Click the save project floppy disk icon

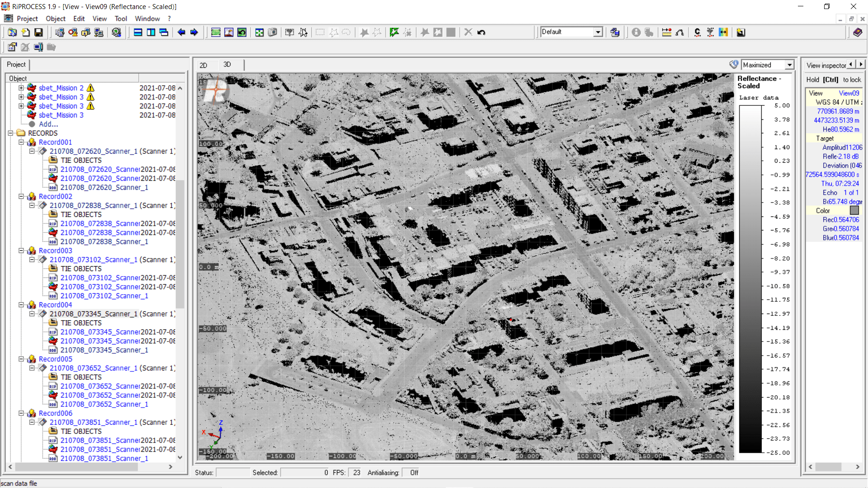(38, 33)
